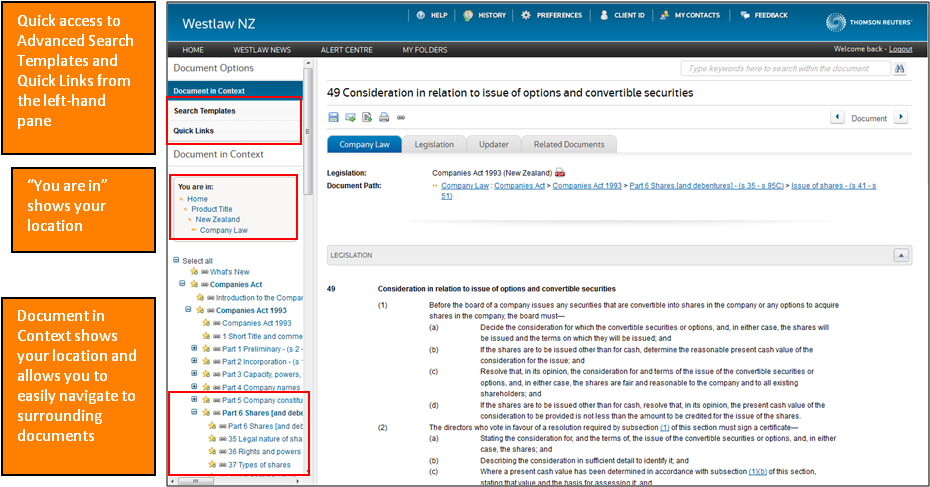Open WESTLAW NEWS menu item
930x487 pixels.
tap(262, 50)
